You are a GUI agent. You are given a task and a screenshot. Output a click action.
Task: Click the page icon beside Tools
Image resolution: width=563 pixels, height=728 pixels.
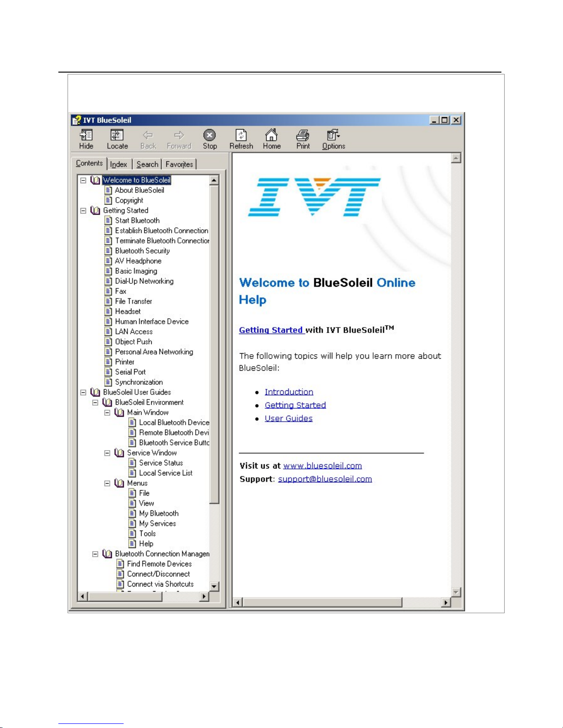click(132, 534)
